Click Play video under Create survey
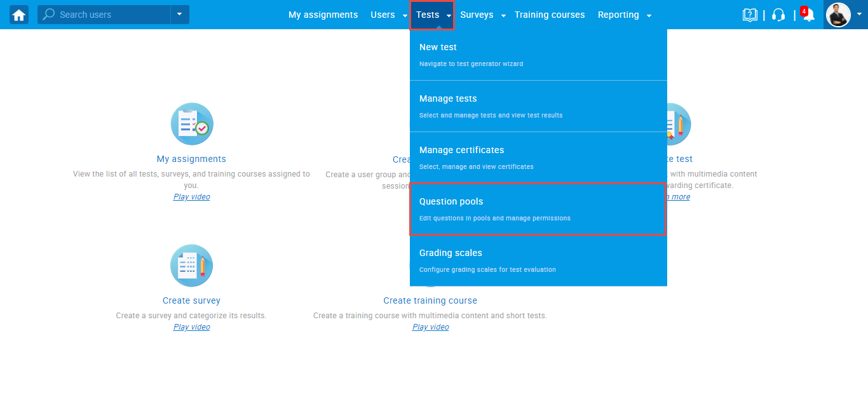 tap(191, 327)
